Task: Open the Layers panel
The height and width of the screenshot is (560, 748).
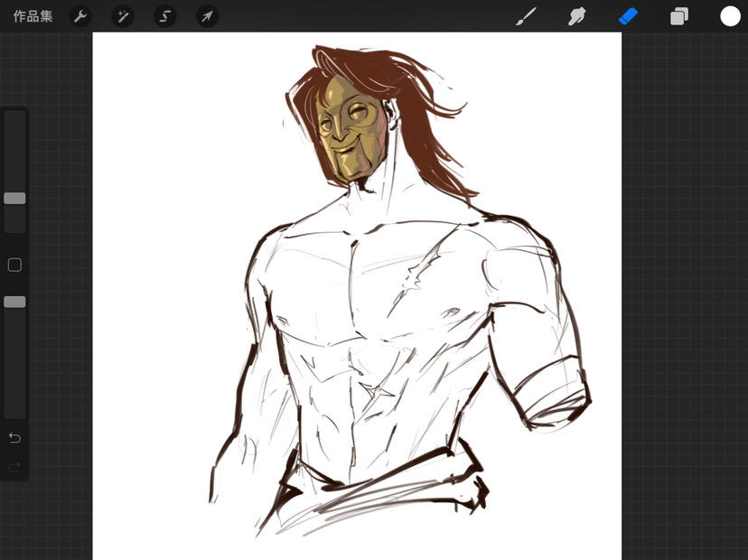Action: click(679, 16)
